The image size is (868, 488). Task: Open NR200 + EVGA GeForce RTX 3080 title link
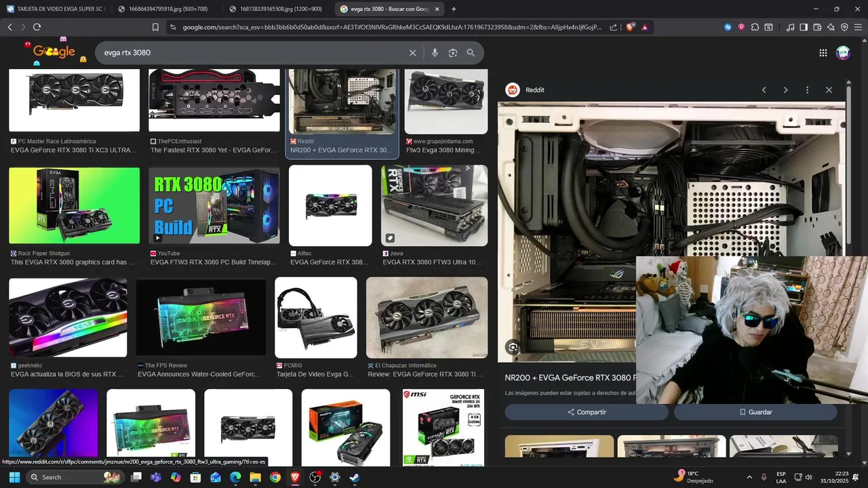570,378
